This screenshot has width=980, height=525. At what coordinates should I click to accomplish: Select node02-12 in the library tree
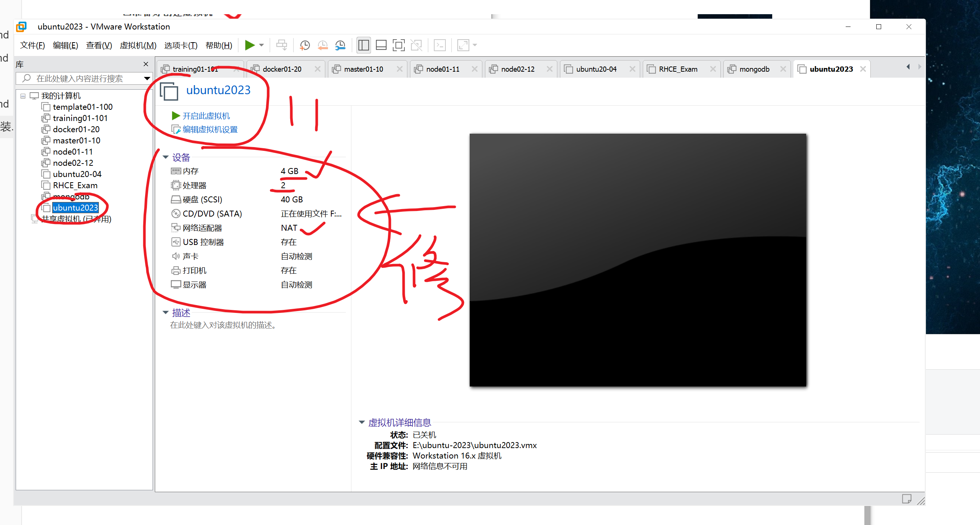[x=73, y=163]
